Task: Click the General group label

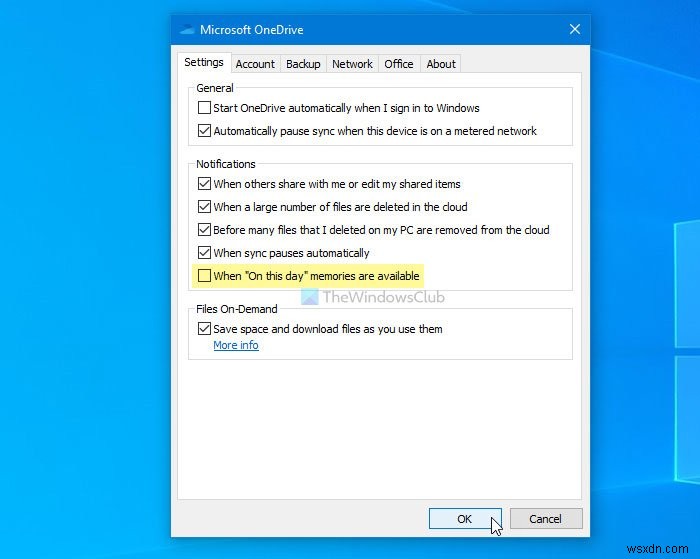Action: pos(215,88)
